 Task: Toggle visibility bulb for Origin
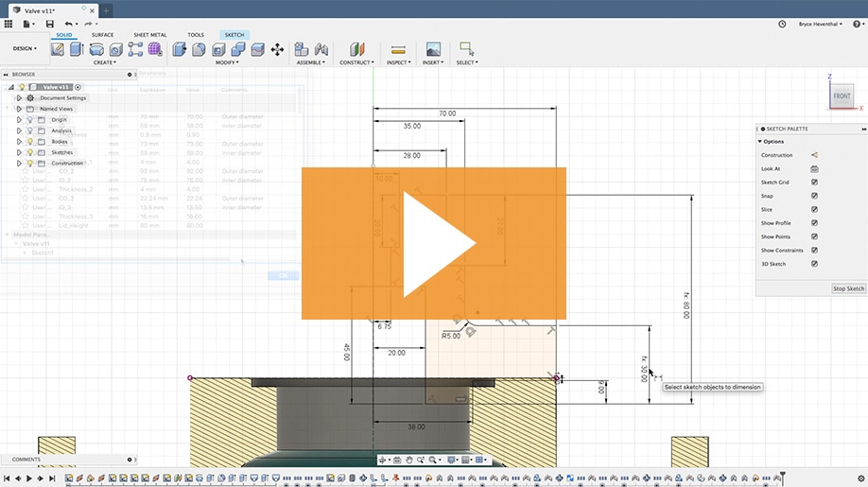coord(30,119)
